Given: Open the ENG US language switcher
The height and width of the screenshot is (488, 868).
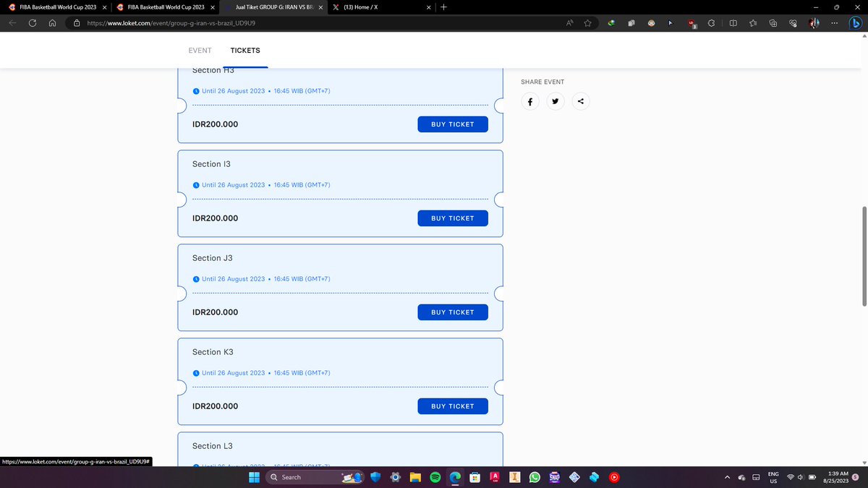Looking at the screenshot, I should coord(773,477).
